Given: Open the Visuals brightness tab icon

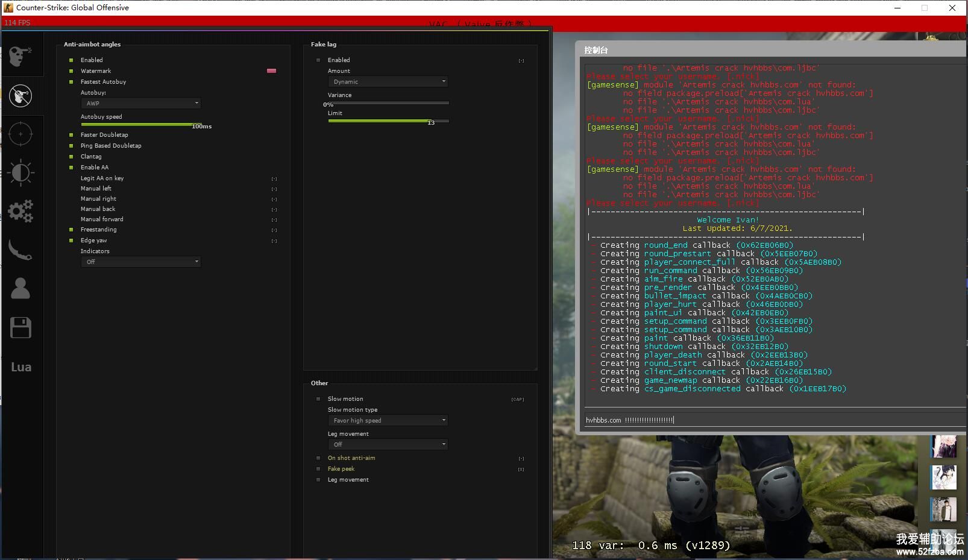Looking at the screenshot, I should (x=20, y=172).
